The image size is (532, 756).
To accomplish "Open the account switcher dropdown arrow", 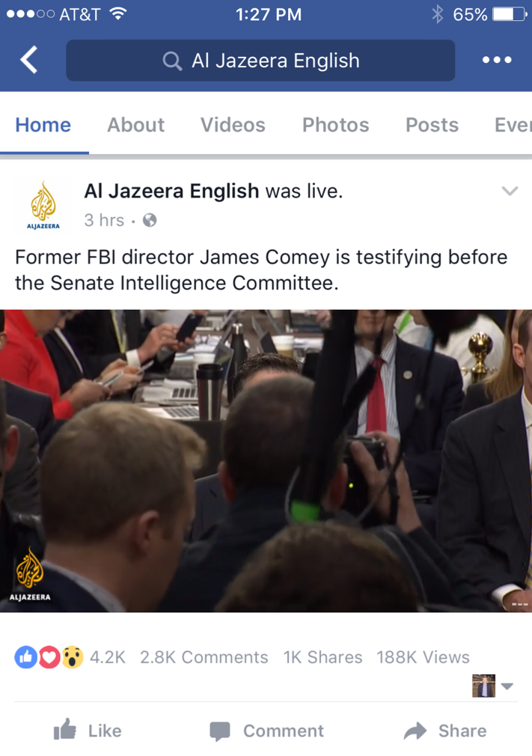I will [507, 686].
